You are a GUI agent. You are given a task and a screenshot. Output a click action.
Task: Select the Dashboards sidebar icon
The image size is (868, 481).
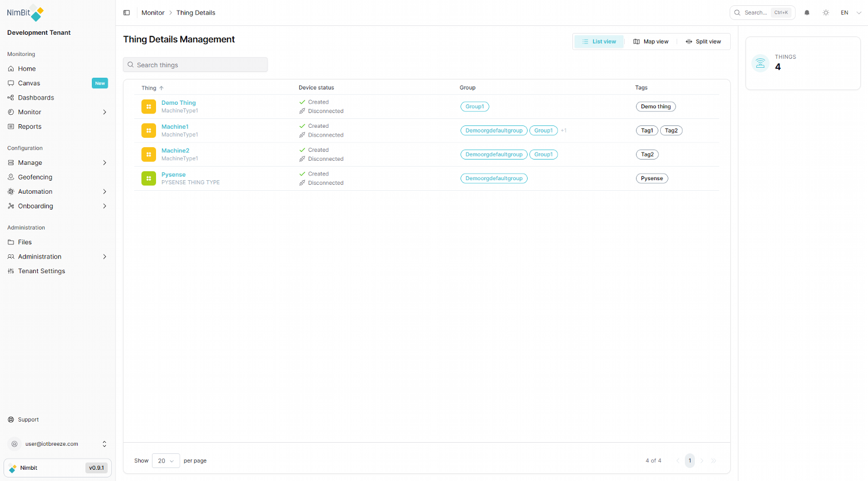point(10,97)
